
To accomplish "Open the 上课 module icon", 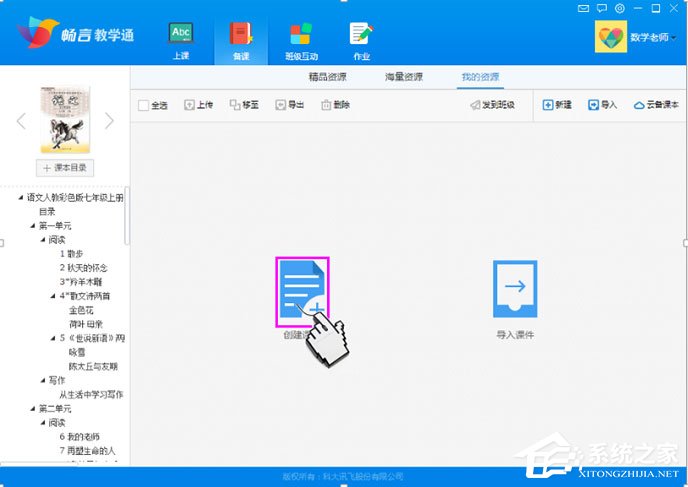I will pos(181,34).
